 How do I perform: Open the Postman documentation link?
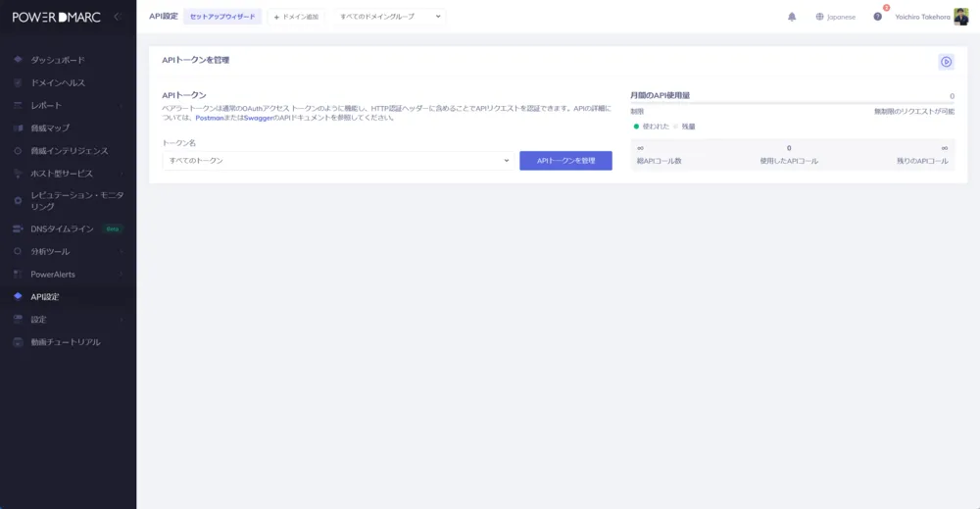[210, 118]
